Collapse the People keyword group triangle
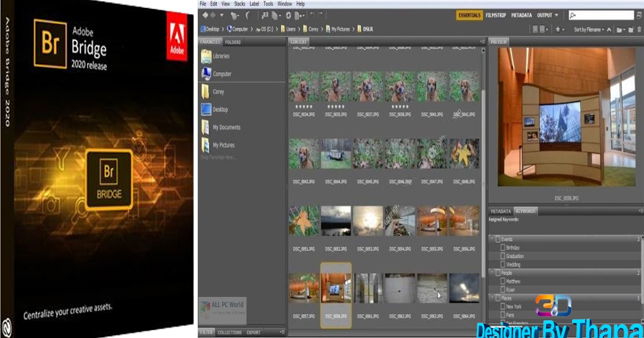The height and width of the screenshot is (338, 644). coord(492,273)
